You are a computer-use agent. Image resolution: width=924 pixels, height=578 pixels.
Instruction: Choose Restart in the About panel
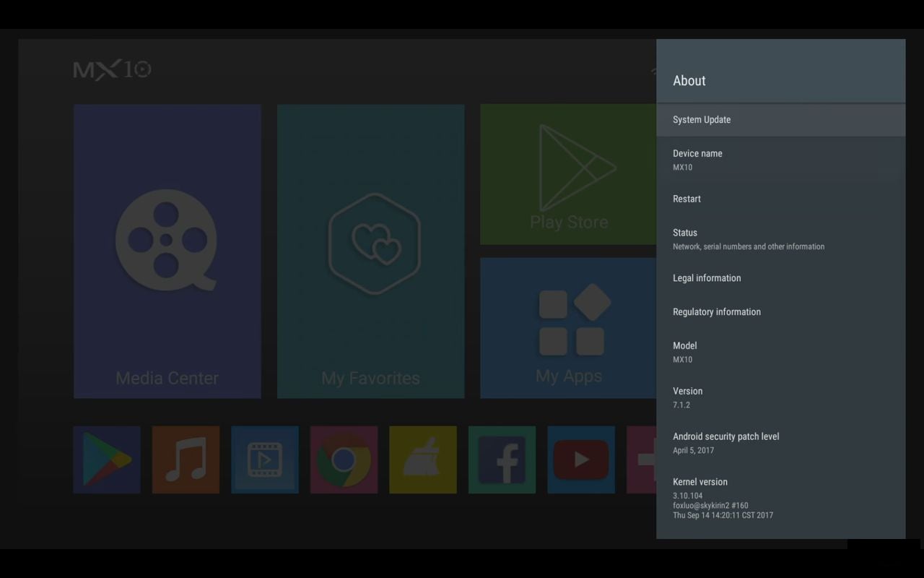coord(781,199)
